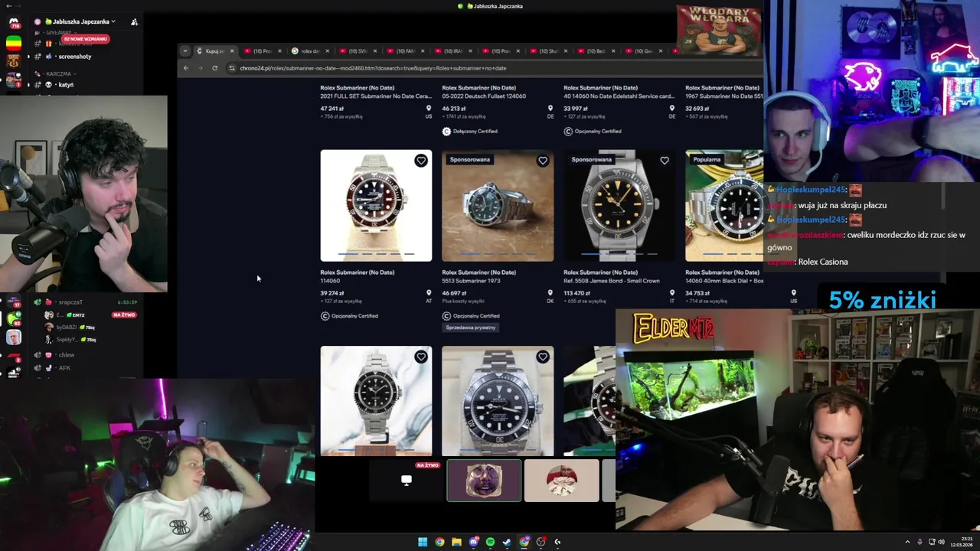This screenshot has height=551, width=980.
Task: Click the 39 274 zł price
Action: click(x=332, y=293)
